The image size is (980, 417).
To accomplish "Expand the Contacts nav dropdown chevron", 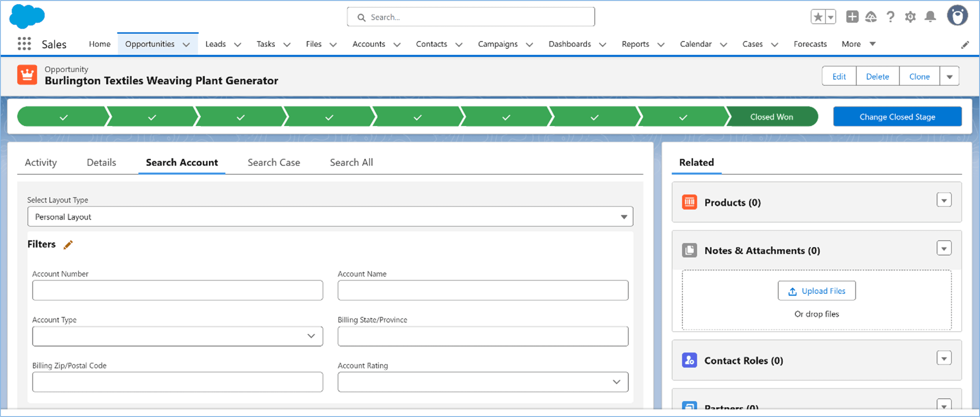I will point(459,45).
